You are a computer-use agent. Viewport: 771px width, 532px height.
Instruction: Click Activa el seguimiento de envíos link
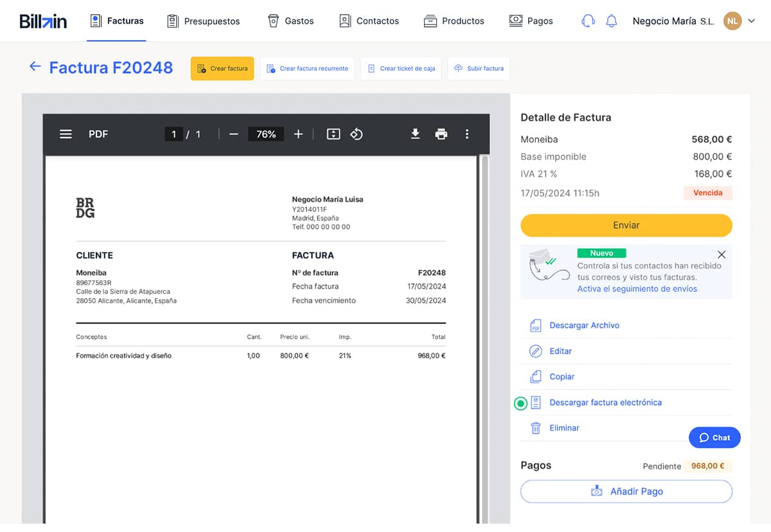(x=637, y=289)
